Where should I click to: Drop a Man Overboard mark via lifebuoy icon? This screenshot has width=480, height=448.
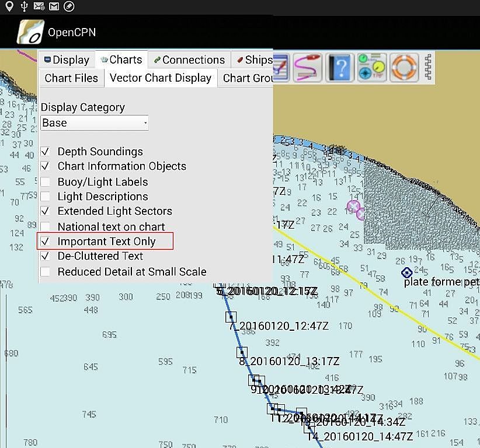404,68
